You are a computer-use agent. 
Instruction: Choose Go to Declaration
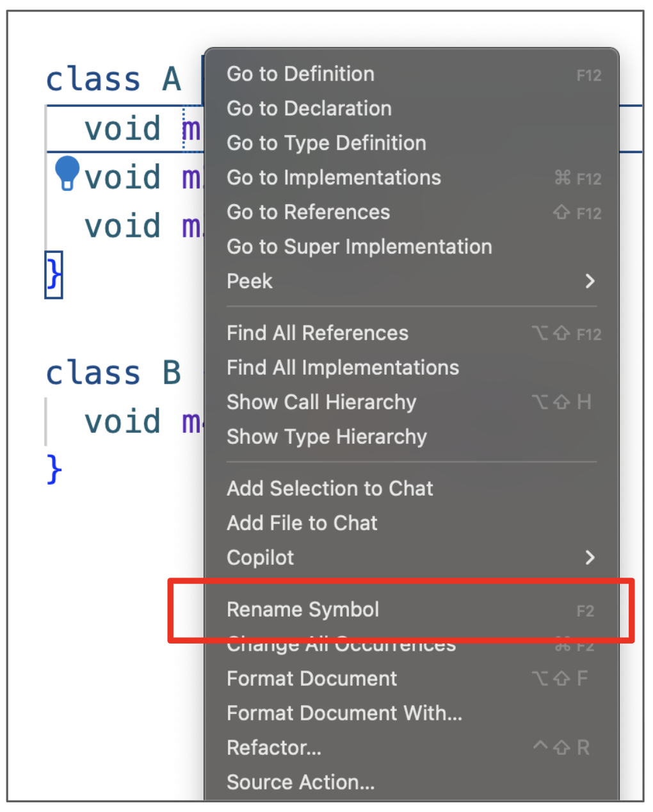309,109
